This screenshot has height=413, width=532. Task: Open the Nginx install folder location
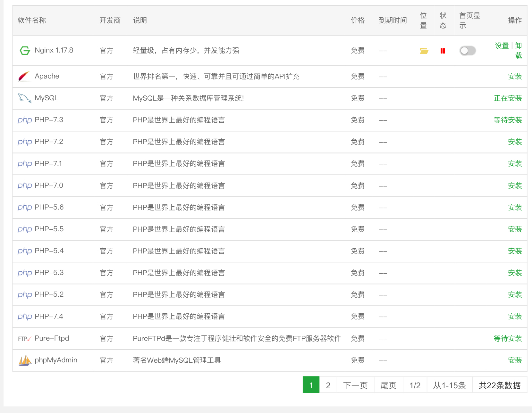pyautogui.click(x=424, y=51)
